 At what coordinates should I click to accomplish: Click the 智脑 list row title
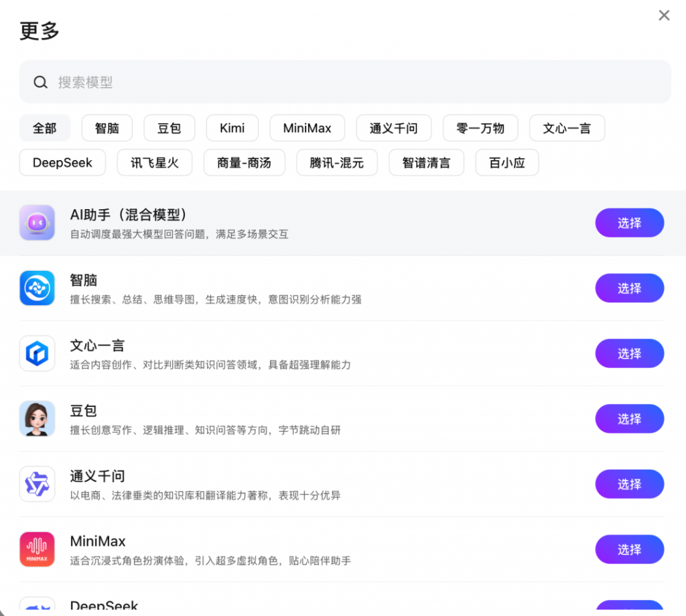point(84,280)
